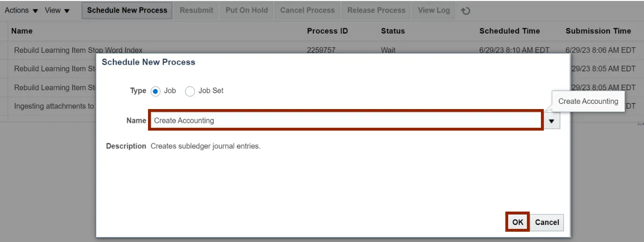Expand the Name dropdown arrow
The height and width of the screenshot is (242, 644).
552,121
